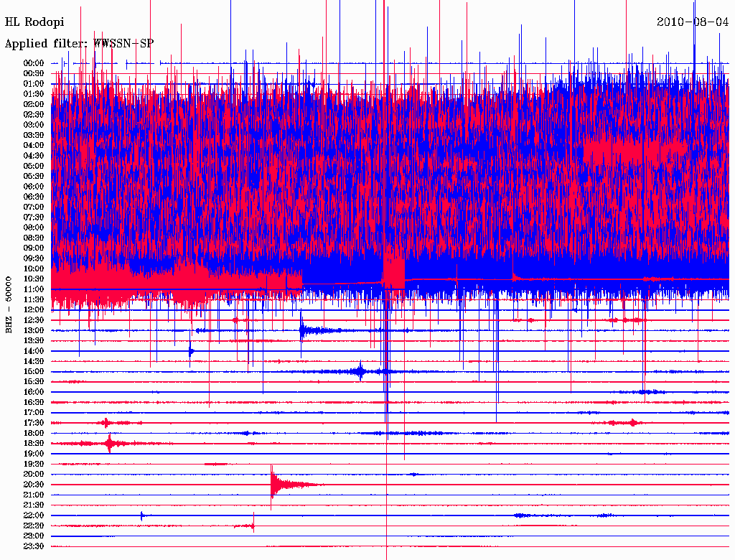
Task: Click the 19:00 time label
Action: click(34, 454)
